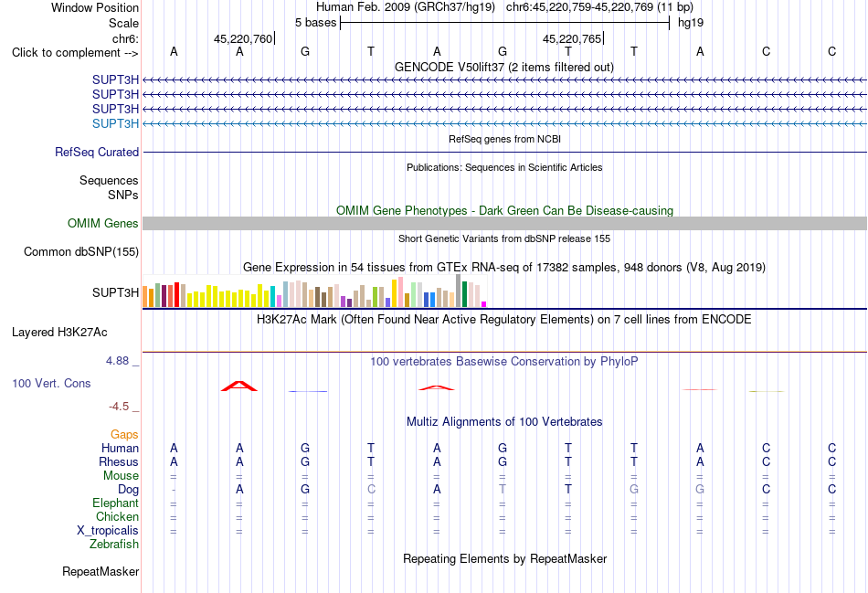Click the 'Mouse' alignment row label
Image resolution: width=868 pixels, height=593 pixels.
coord(121,476)
